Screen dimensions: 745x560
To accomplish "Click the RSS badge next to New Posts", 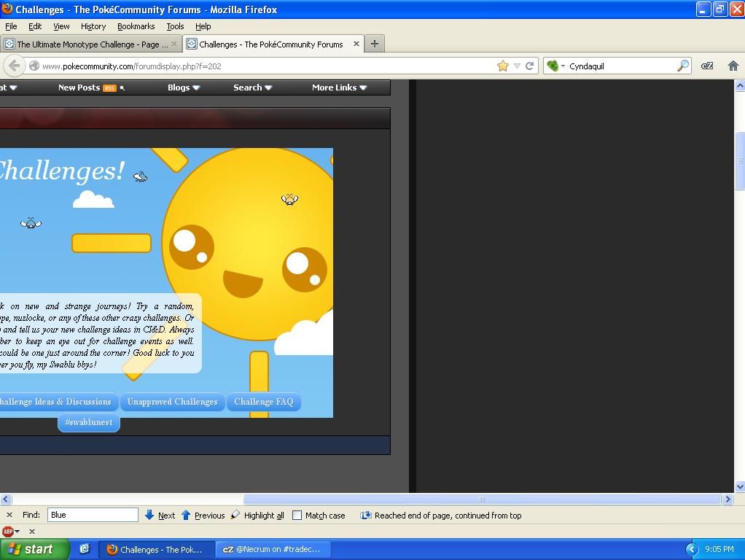I will 109,88.
